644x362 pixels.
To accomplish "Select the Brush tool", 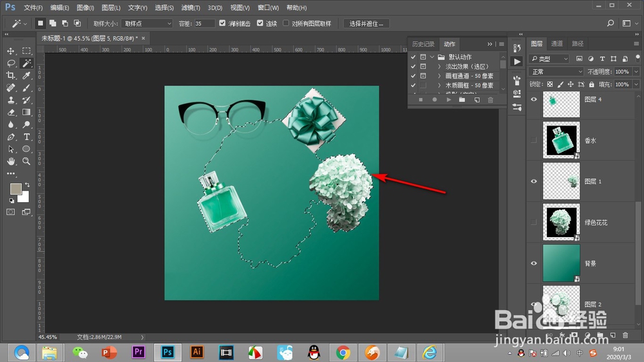I will click(26, 88).
